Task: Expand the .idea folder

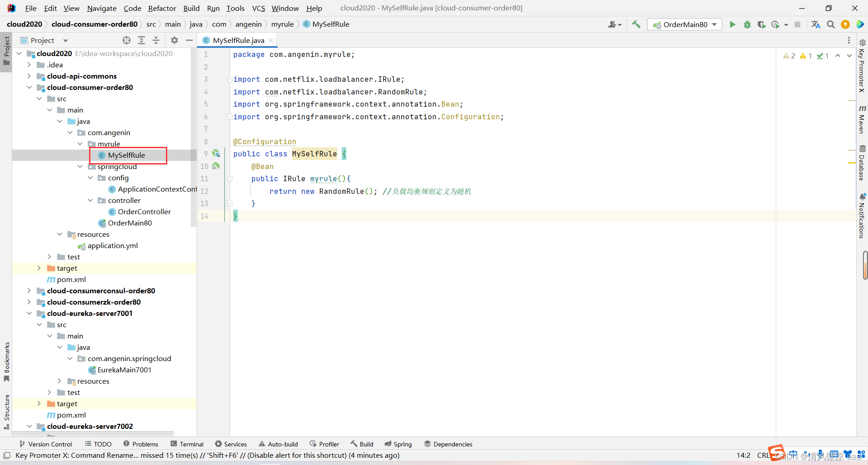Action: pyautogui.click(x=29, y=65)
